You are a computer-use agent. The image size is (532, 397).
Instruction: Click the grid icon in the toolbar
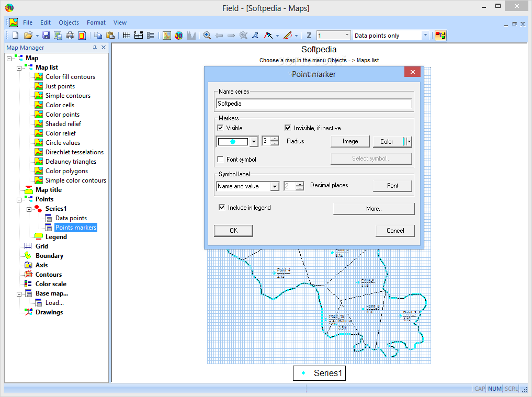pyautogui.click(x=127, y=36)
